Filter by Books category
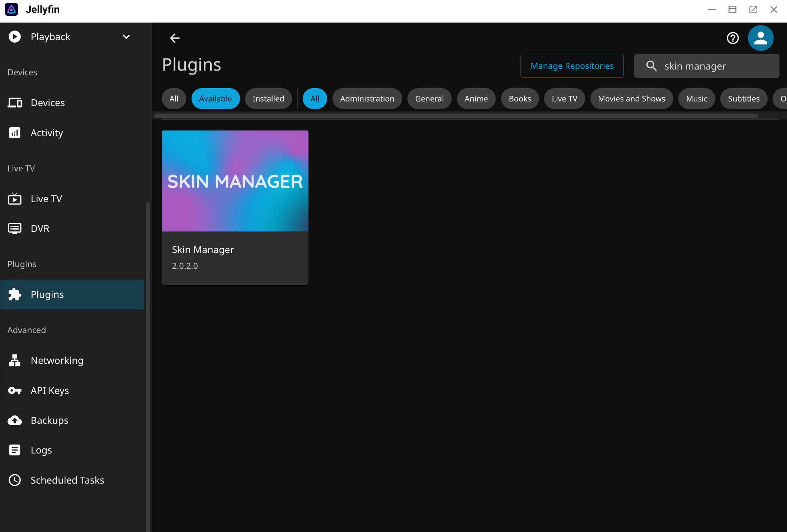Viewport: 787px width, 532px height. [x=520, y=99]
